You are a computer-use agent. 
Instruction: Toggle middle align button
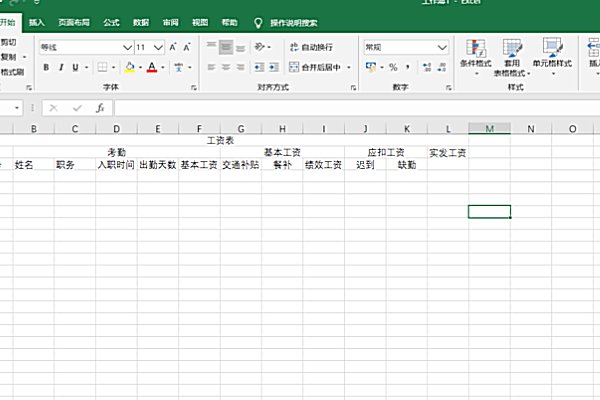[226, 47]
